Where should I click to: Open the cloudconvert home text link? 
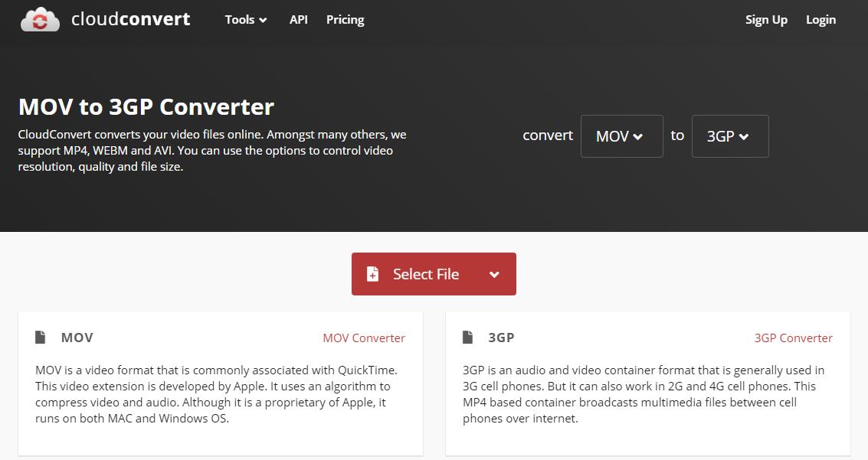pos(131,19)
